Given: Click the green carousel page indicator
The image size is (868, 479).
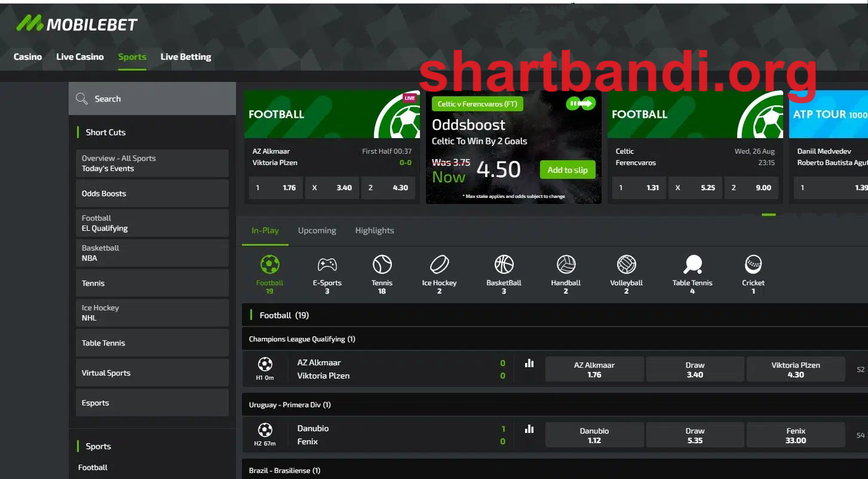Looking at the screenshot, I should (x=769, y=214).
